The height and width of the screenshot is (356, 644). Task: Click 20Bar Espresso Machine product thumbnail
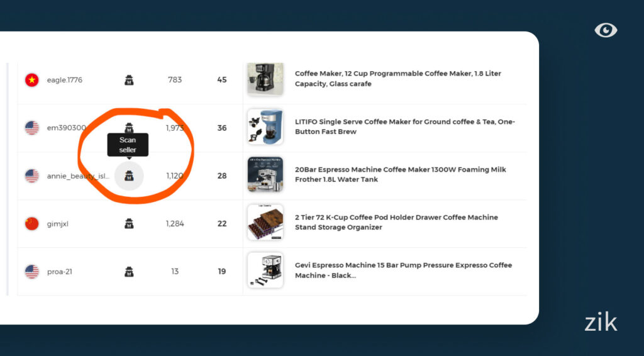tap(265, 175)
